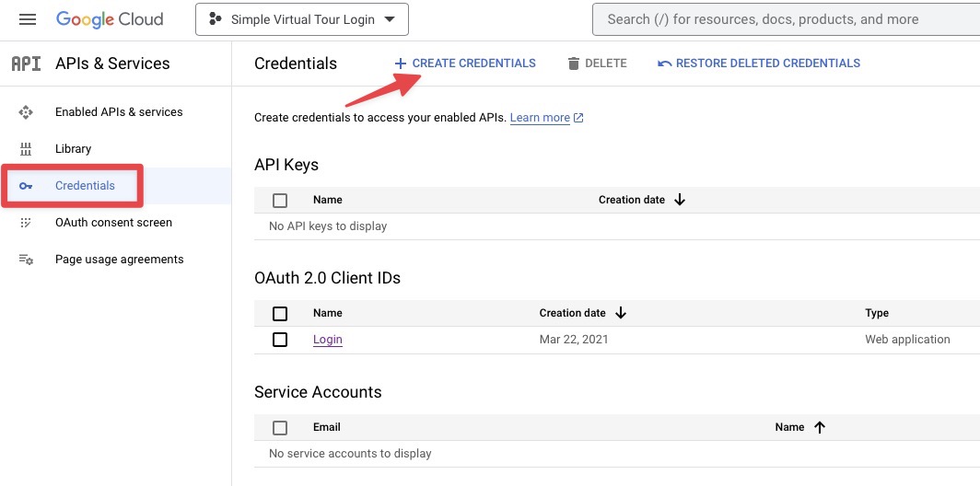
Task: Open the hamburger navigation menu
Action: point(28,19)
